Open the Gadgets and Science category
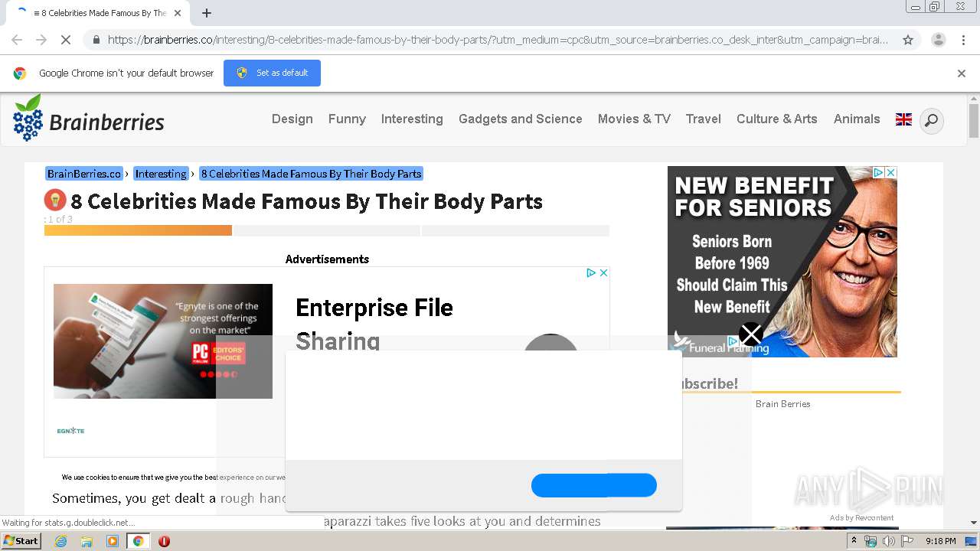The image size is (980, 551). pos(521,119)
